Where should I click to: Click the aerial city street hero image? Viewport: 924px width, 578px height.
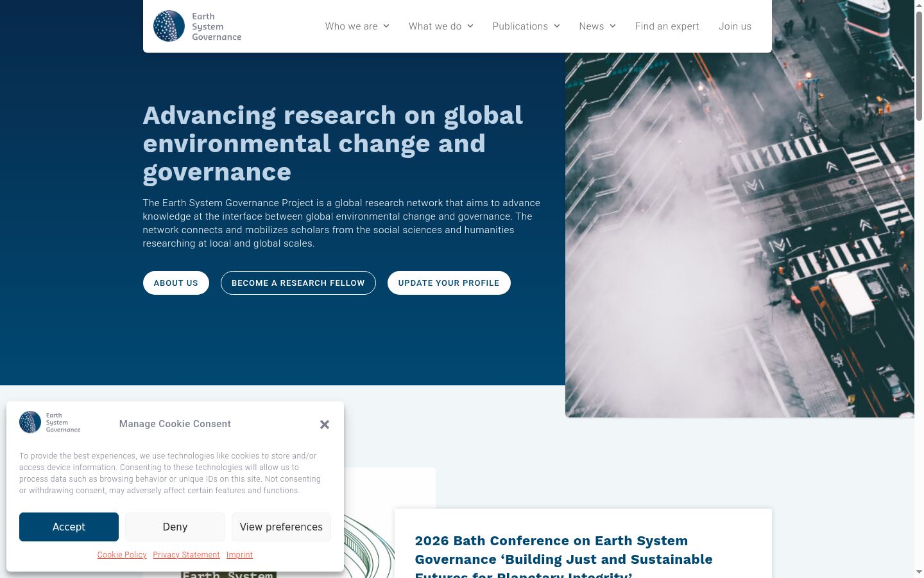(739, 235)
